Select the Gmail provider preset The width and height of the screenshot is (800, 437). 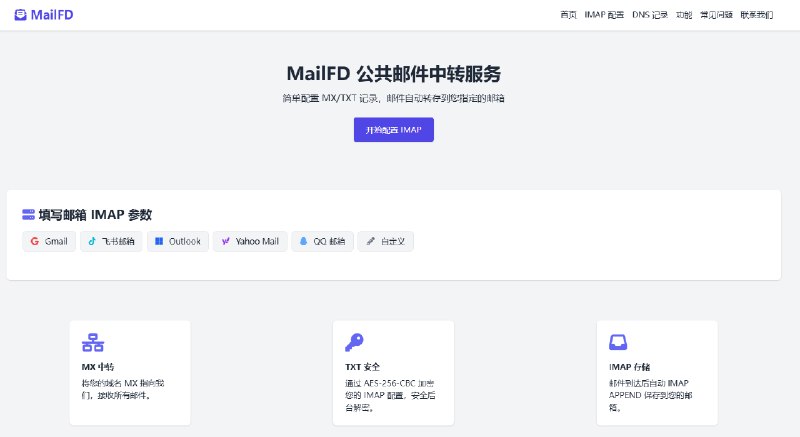coord(49,241)
